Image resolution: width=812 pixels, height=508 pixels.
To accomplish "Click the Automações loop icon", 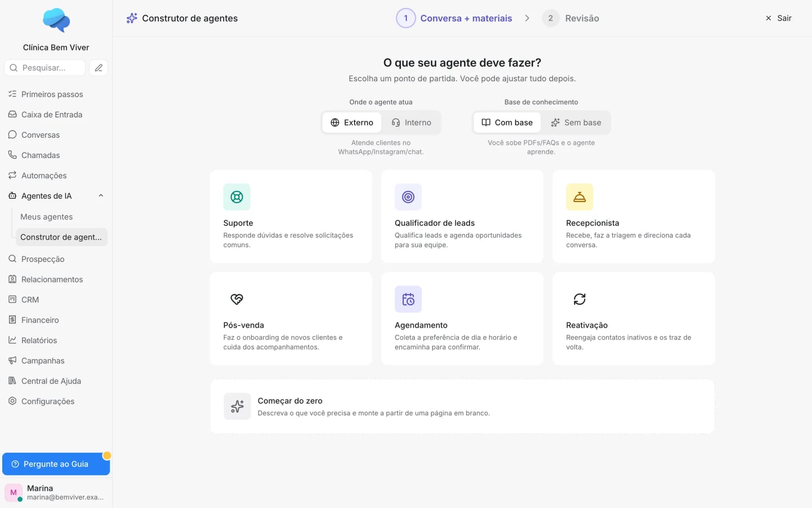I will (13, 175).
